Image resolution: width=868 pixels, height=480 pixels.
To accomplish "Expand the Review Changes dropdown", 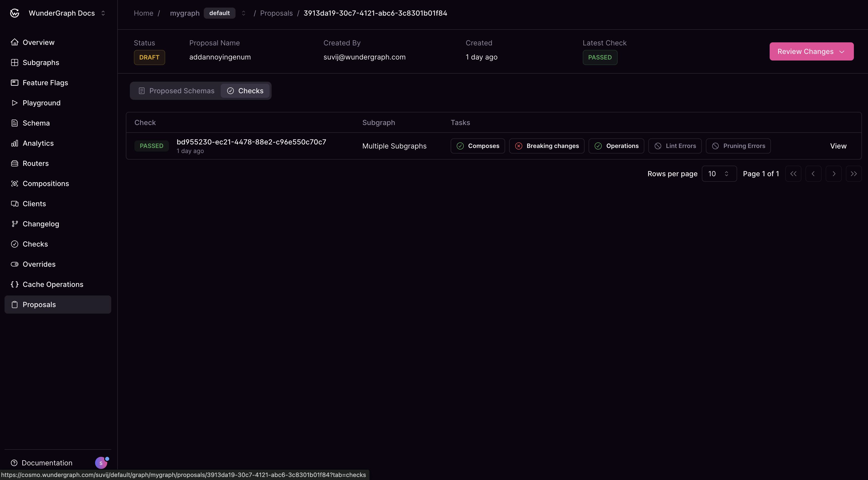I will click(812, 51).
